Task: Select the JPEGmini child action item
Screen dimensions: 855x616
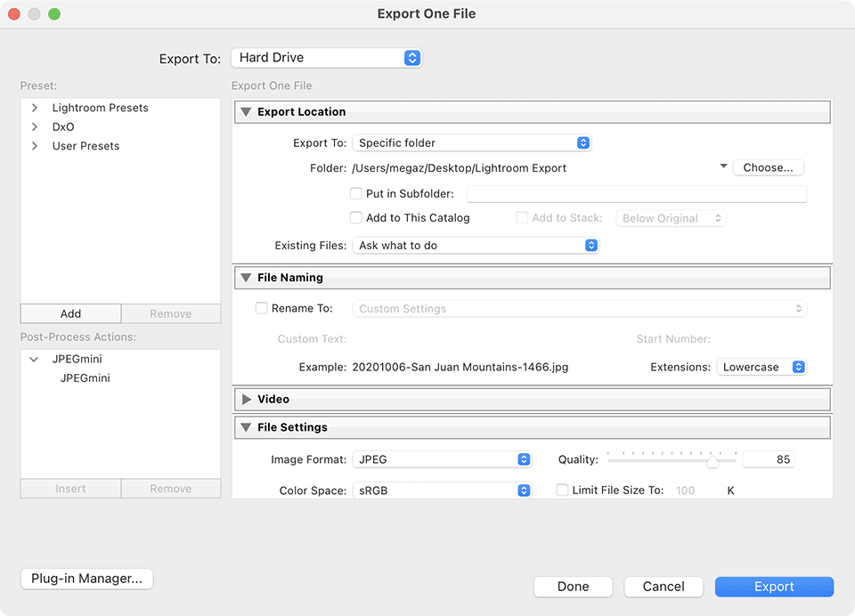Action: click(85, 378)
